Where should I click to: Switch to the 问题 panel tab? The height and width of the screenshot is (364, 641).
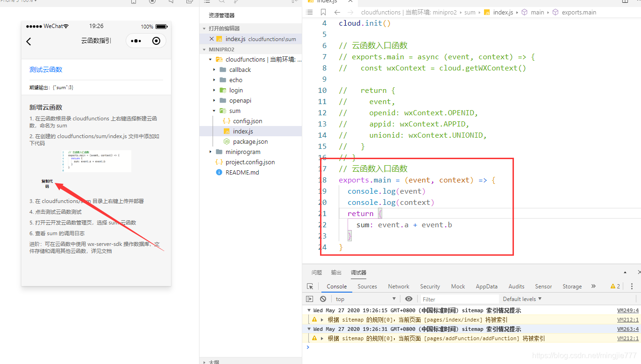click(317, 273)
